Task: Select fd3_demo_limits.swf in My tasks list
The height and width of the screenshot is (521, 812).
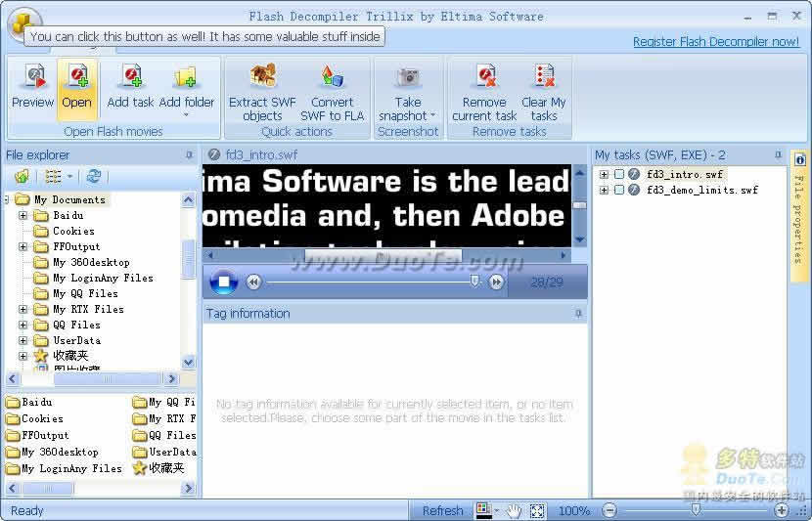Action: 702,190
